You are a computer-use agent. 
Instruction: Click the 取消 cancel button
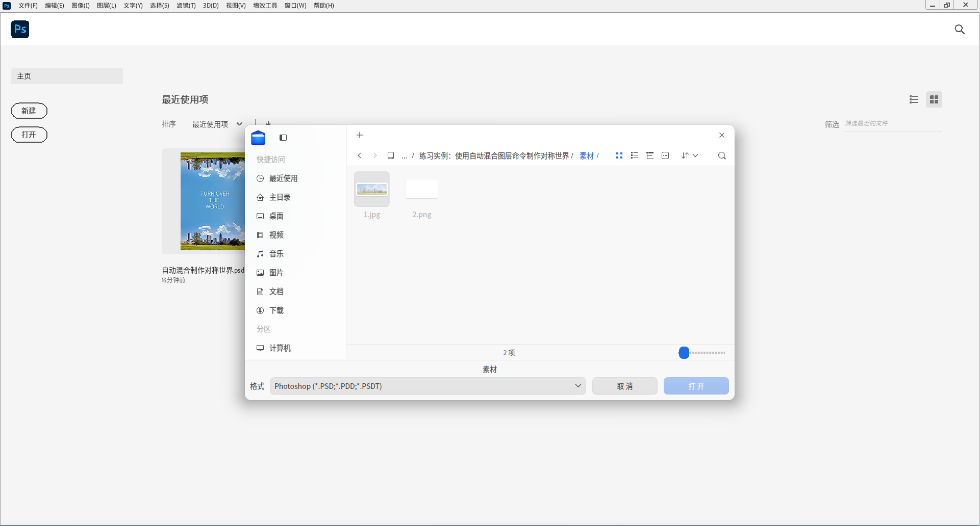point(625,386)
